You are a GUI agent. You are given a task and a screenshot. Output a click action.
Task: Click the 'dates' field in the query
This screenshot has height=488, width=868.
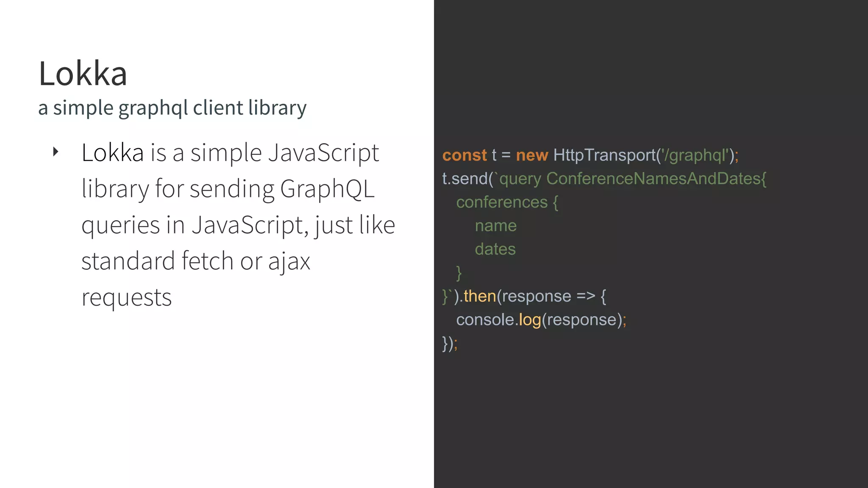click(x=495, y=249)
